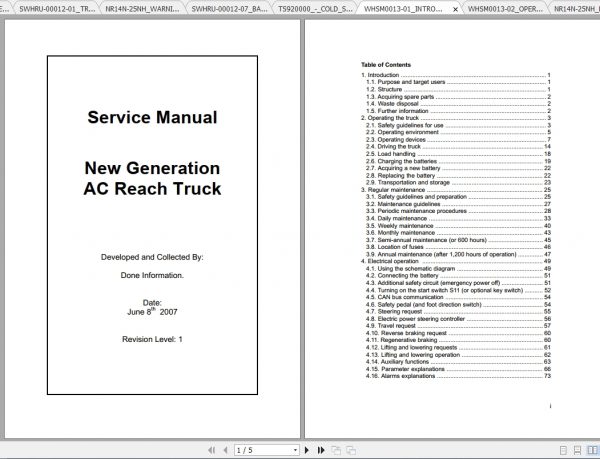Open the NR14N-25NH_WARNI tab

142,9
